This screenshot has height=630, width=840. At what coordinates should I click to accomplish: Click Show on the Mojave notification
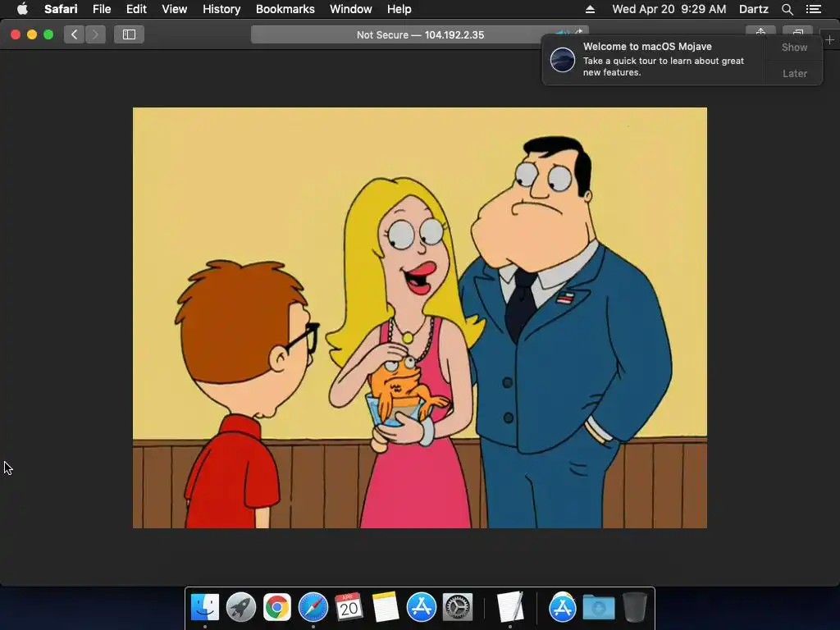click(794, 47)
